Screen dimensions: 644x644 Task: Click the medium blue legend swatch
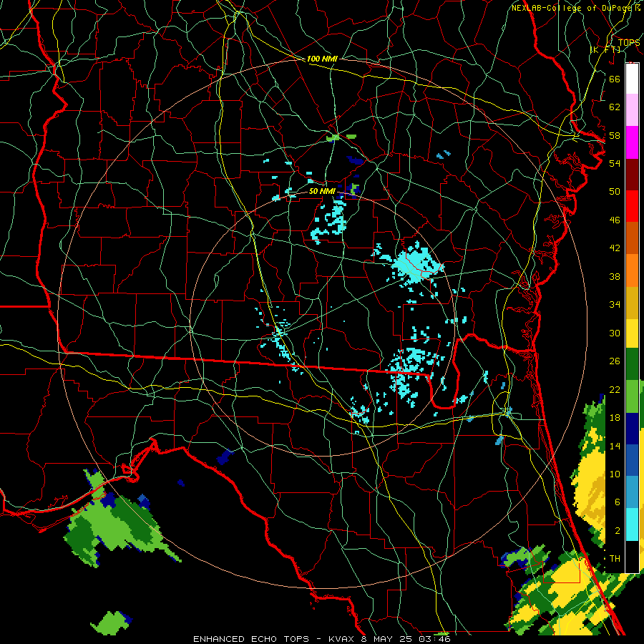pos(632,460)
